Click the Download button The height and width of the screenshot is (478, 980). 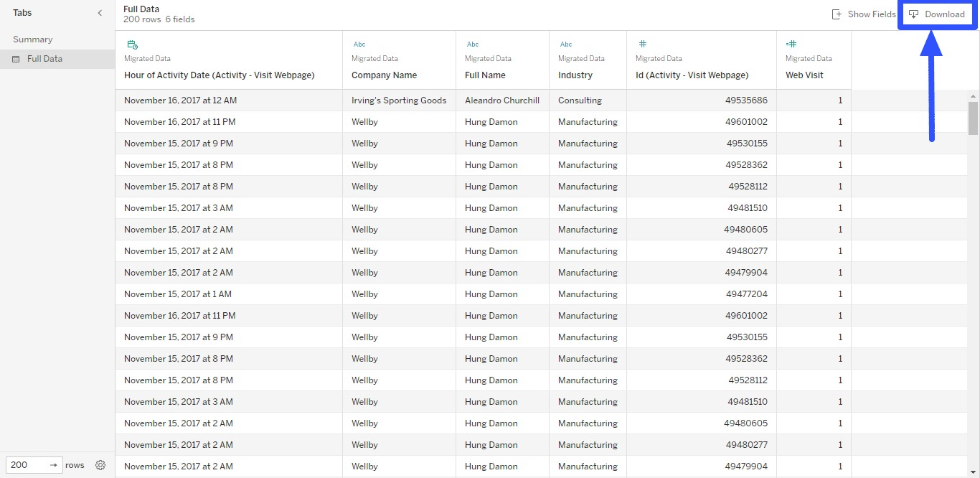(x=937, y=14)
